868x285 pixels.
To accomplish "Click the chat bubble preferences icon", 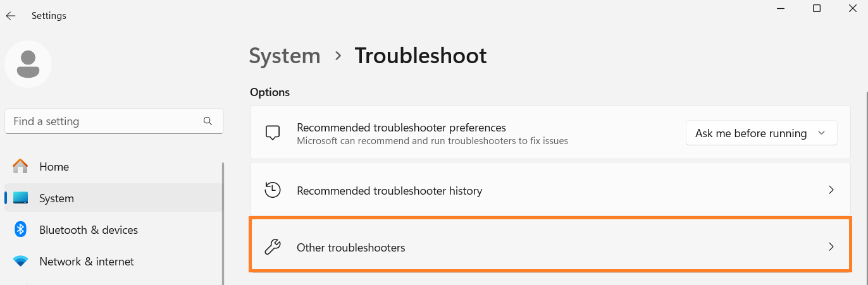I will 273,133.
